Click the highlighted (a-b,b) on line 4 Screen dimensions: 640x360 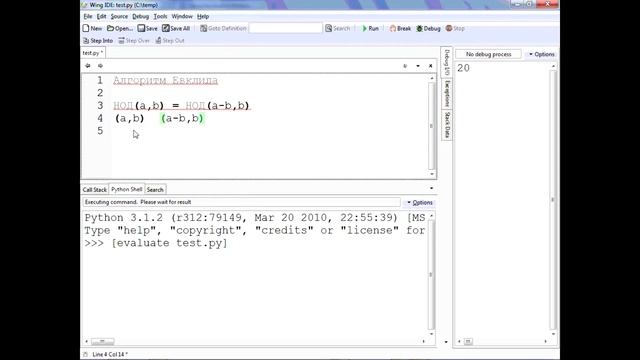tap(182, 118)
